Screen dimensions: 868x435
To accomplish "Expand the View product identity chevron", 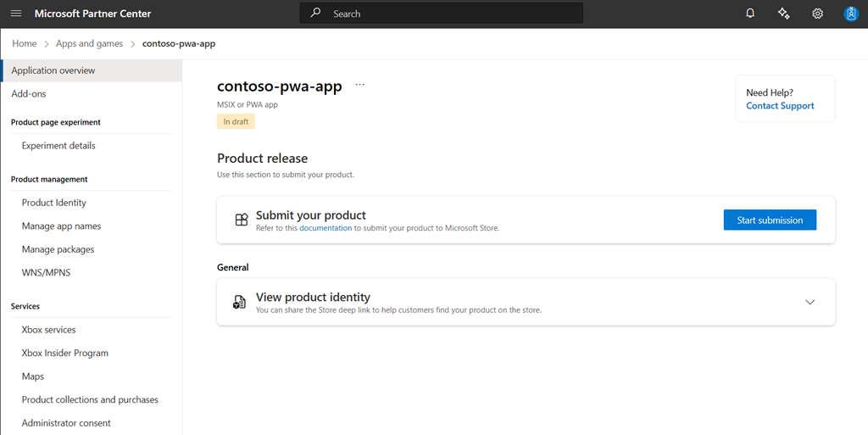I will tap(810, 302).
